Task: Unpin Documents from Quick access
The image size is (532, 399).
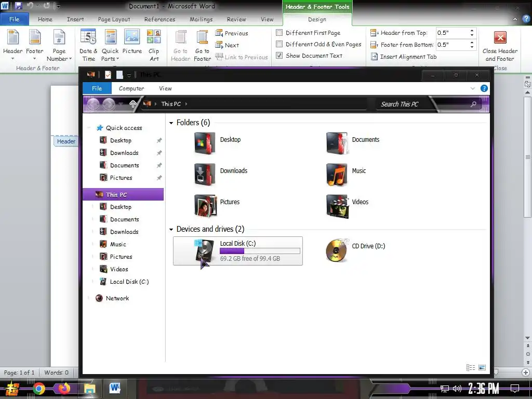Action: [159, 166]
